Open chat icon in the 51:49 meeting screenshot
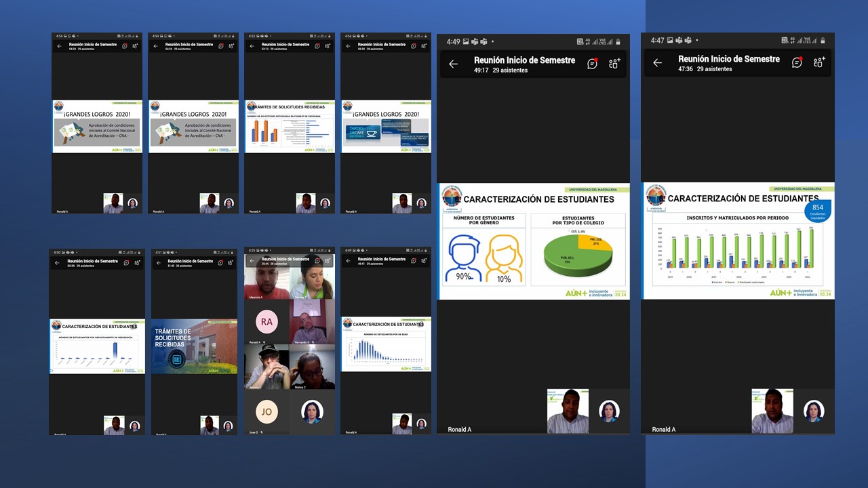This screenshot has width=868, height=488. [x=220, y=263]
